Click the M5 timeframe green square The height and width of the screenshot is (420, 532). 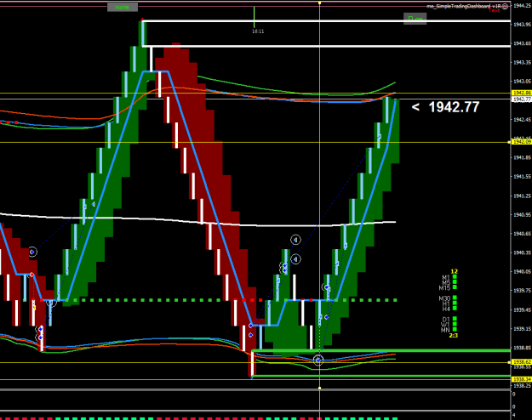pyautogui.click(x=455, y=282)
